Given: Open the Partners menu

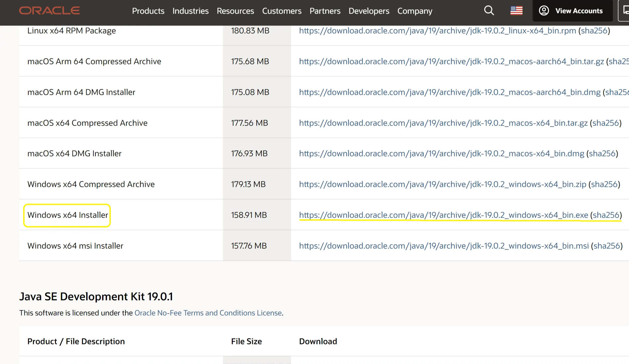Looking at the screenshot, I should pos(325,11).
